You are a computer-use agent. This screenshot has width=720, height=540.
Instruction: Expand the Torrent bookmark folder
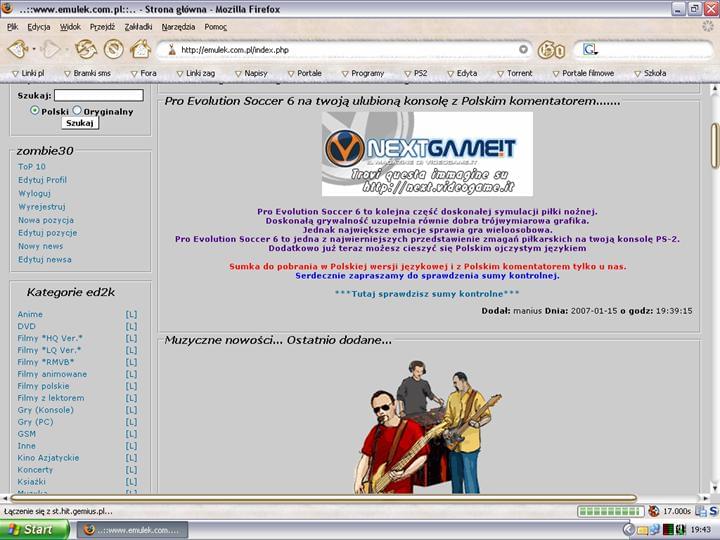point(515,73)
